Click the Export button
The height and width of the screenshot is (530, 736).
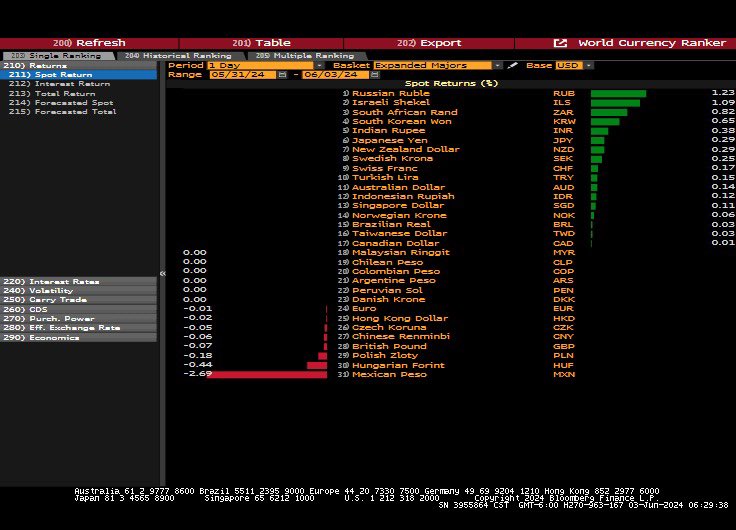coord(429,43)
